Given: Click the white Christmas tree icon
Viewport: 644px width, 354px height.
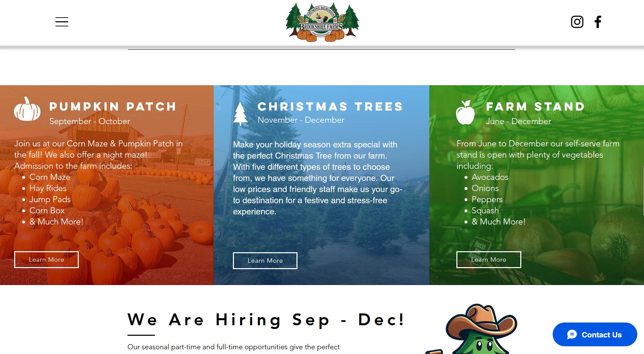Looking at the screenshot, I should click(240, 114).
